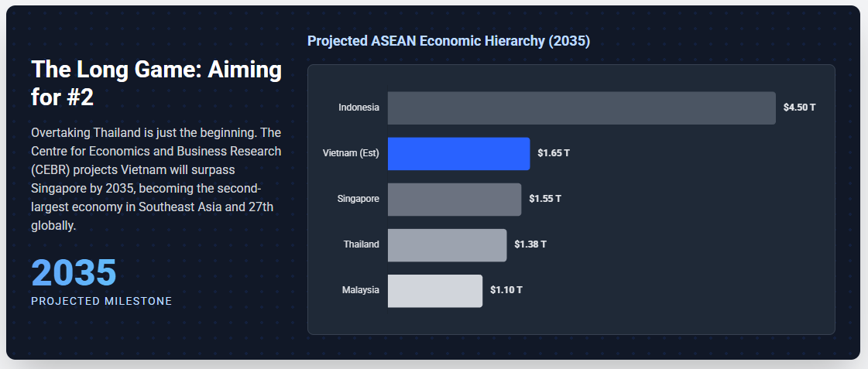Click the Thailand bar
The height and width of the screenshot is (369, 868).
point(447,244)
